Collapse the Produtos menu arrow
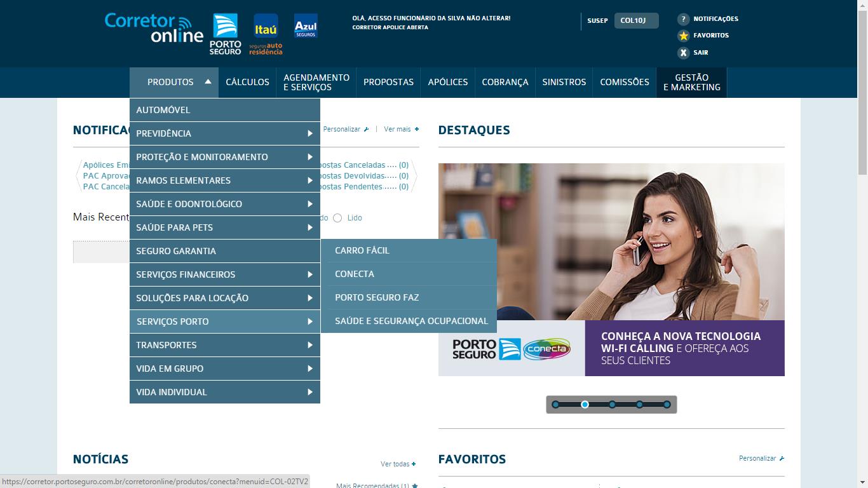This screenshot has width=868, height=488. coord(208,81)
